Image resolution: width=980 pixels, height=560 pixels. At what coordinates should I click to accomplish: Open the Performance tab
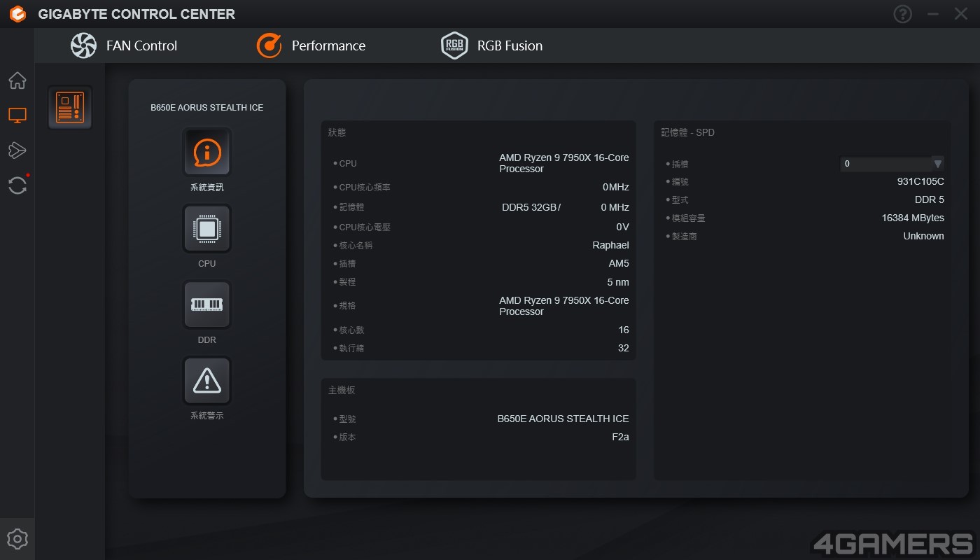pos(311,45)
